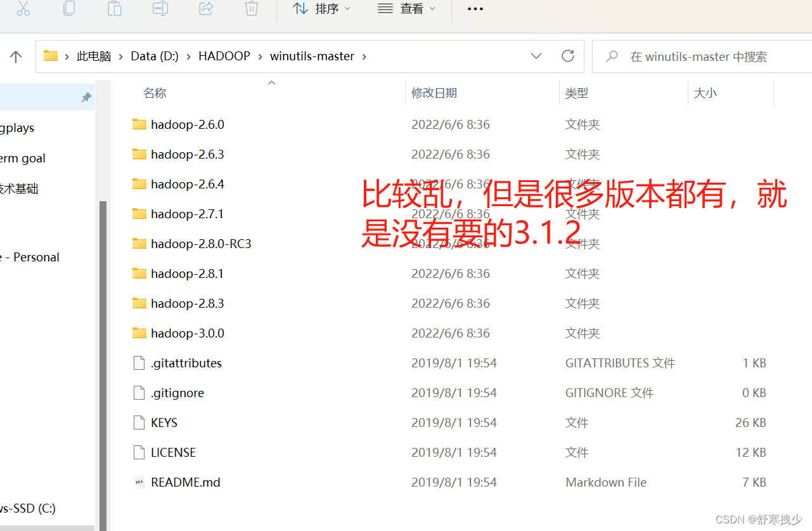Click folder icon of hadoop-2.7.1
The height and width of the screenshot is (531, 812).
(139, 213)
